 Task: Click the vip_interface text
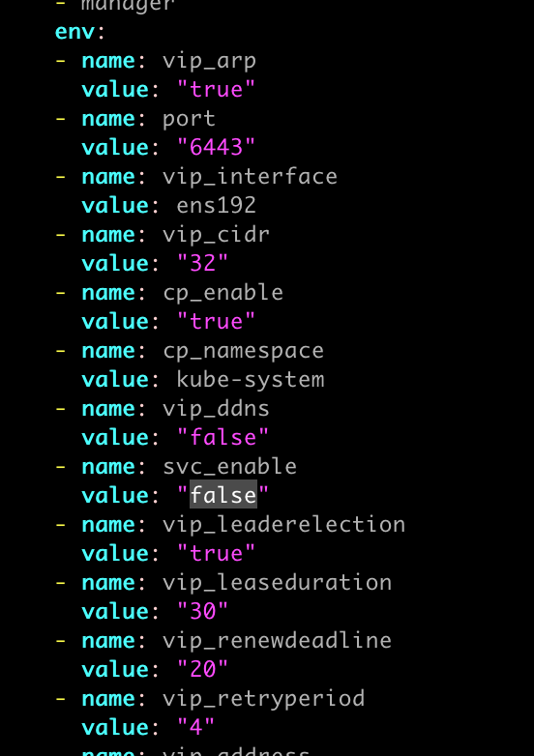tap(250, 177)
